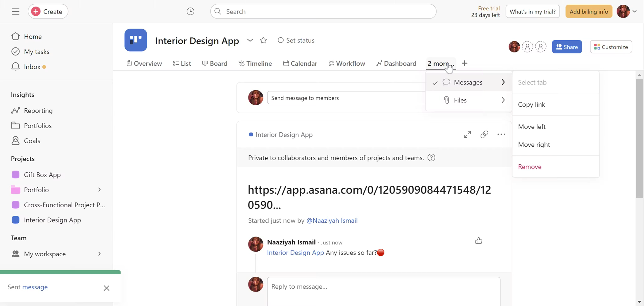
Task: Click the Customize button
Action: (611, 47)
